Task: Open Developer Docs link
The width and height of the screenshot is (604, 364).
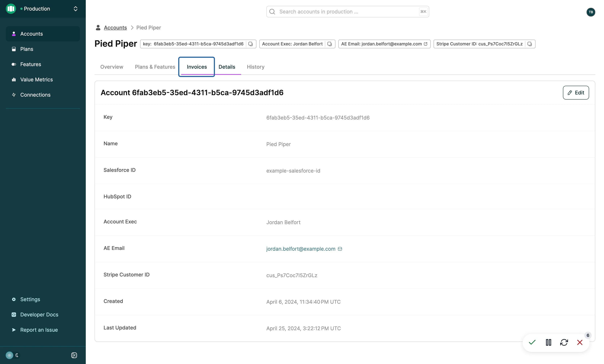Action: click(43, 315)
